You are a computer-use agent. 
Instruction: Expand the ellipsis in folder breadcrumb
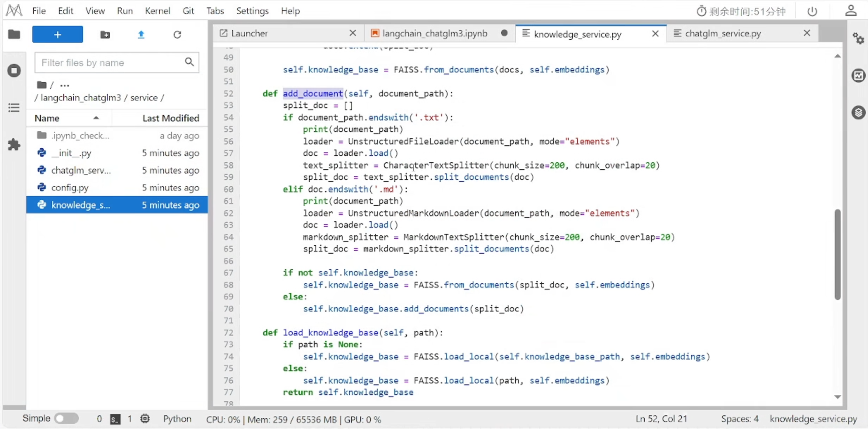point(65,85)
